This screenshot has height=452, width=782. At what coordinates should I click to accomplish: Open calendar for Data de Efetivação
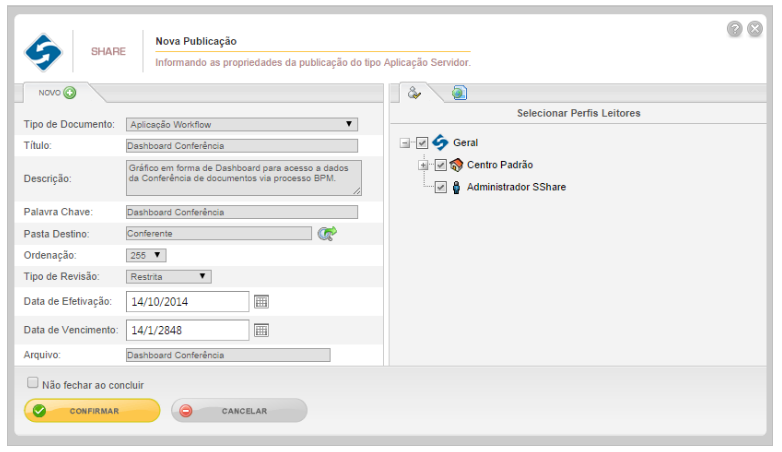[x=261, y=301]
